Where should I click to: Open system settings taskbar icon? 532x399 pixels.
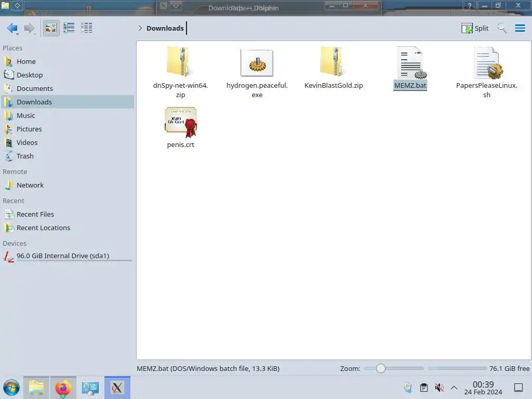pos(90,388)
